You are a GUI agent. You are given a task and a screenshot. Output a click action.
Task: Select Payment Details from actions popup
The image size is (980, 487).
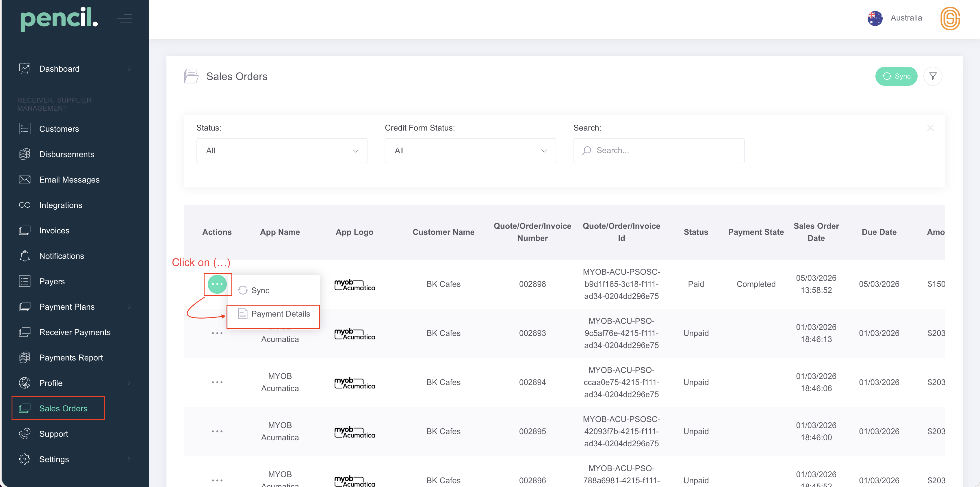[x=274, y=314]
